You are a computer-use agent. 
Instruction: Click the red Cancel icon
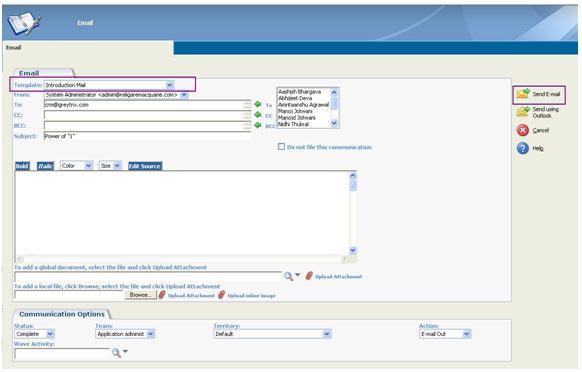[x=523, y=130]
